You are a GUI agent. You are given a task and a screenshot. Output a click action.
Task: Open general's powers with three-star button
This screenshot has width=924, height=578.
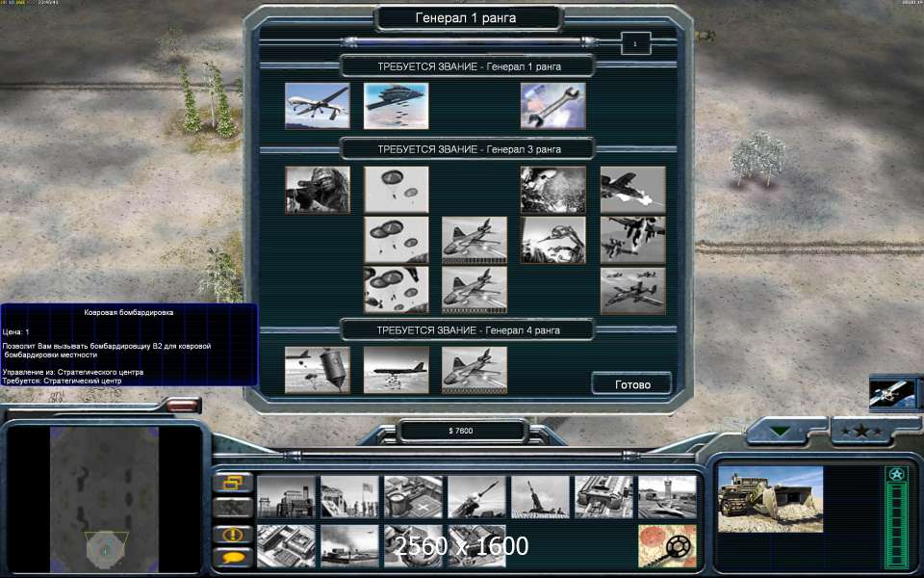point(861,432)
